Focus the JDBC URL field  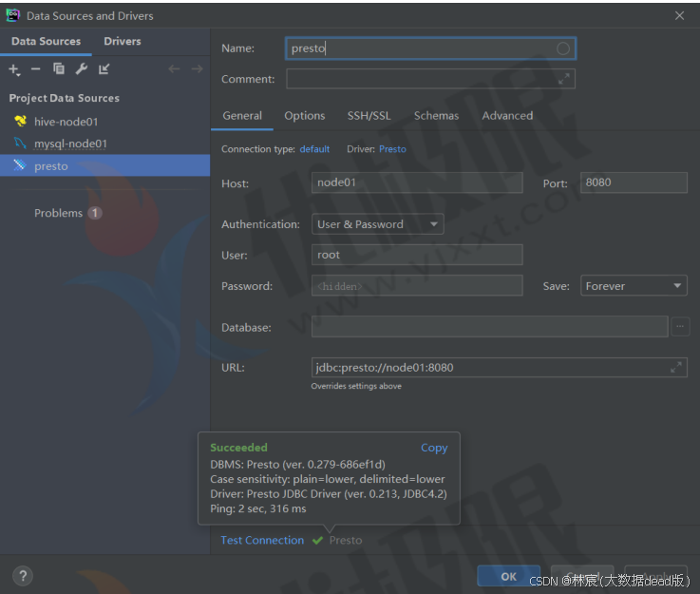[x=499, y=367]
